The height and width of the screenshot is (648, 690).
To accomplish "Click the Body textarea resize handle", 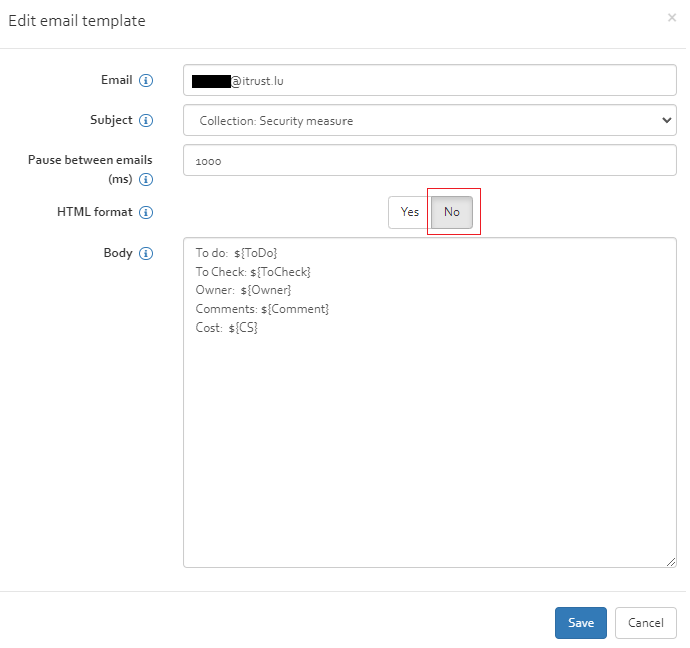I will [x=671, y=562].
